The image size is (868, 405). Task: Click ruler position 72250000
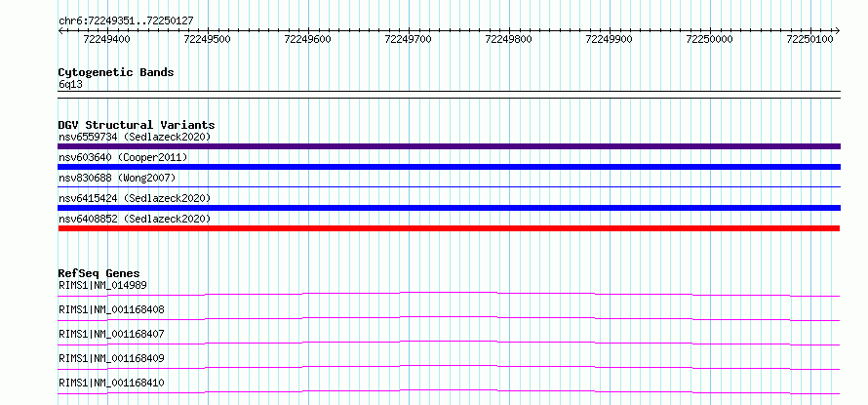710,39
